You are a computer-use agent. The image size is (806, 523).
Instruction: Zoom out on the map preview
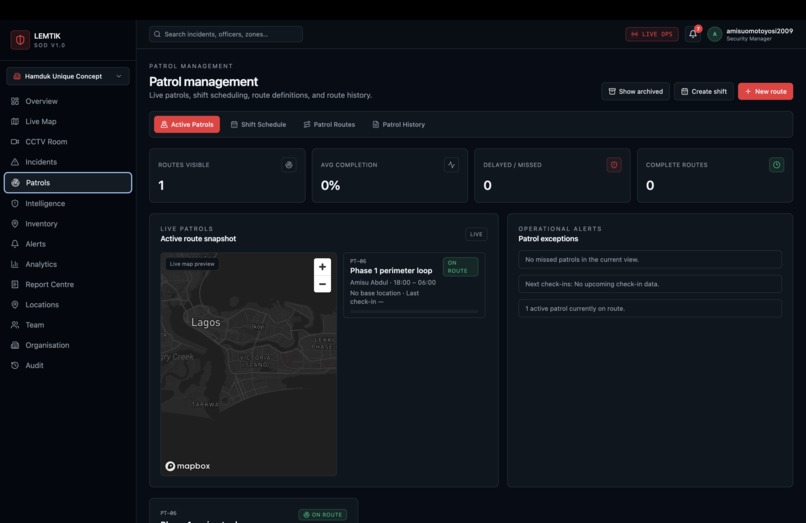pyautogui.click(x=322, y=284)
